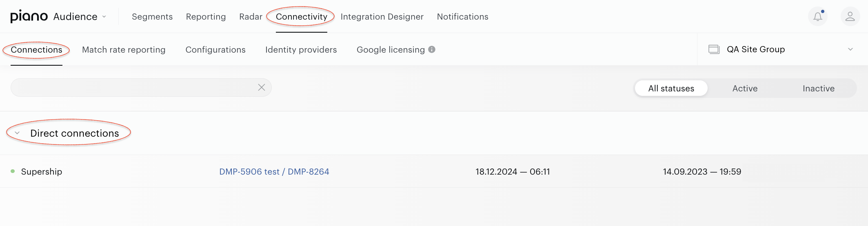
Task: Switch to Match rate reporting tab
Action: (124, 50)
